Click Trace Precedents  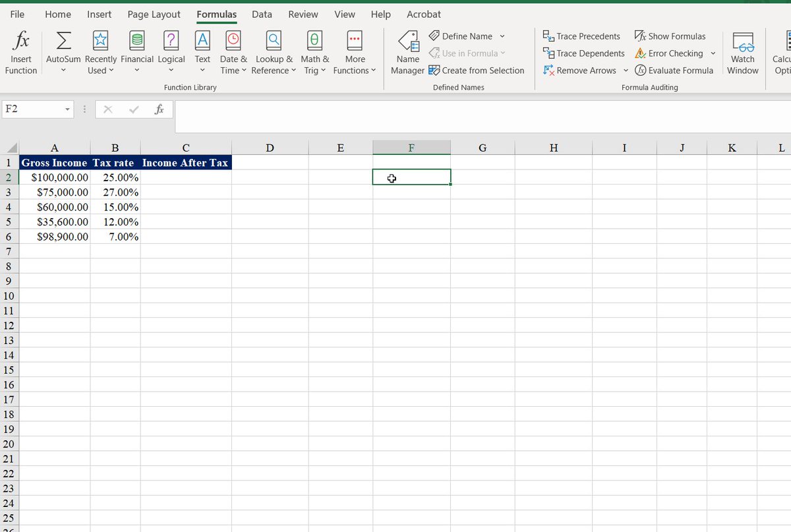click(581, 36)
